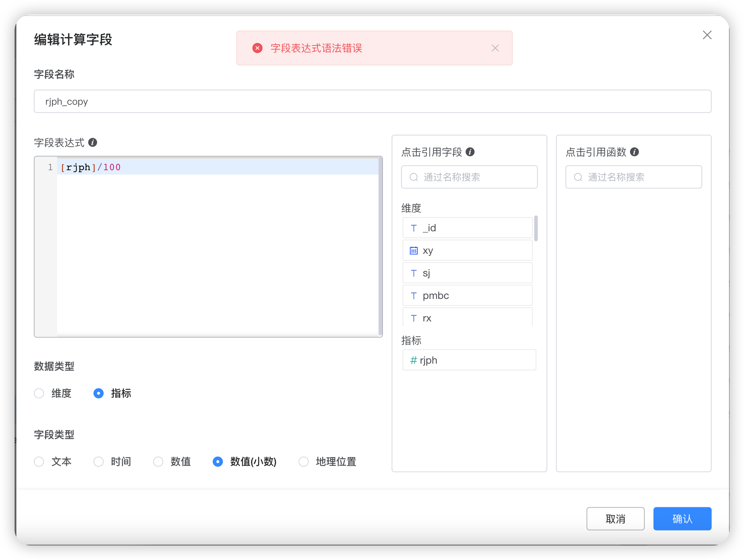This screenshot has height=560, width=744.
Task: Choose 数值(小数) field type
Action: click(218, 462)
